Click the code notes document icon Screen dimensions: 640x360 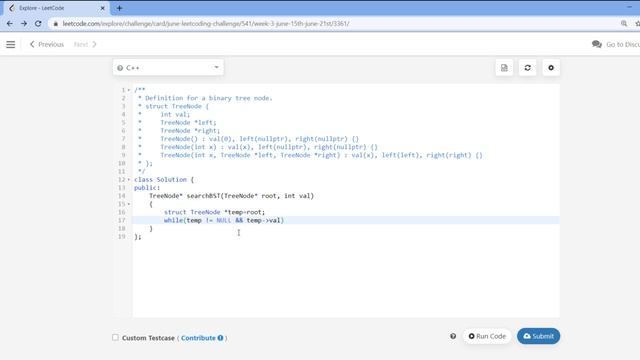coord(504,68)
